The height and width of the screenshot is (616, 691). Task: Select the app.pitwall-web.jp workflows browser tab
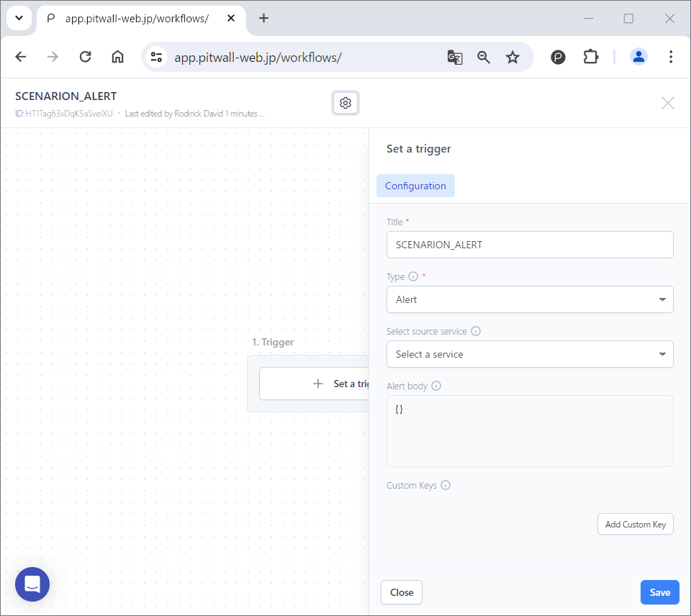tap(137, 19)
